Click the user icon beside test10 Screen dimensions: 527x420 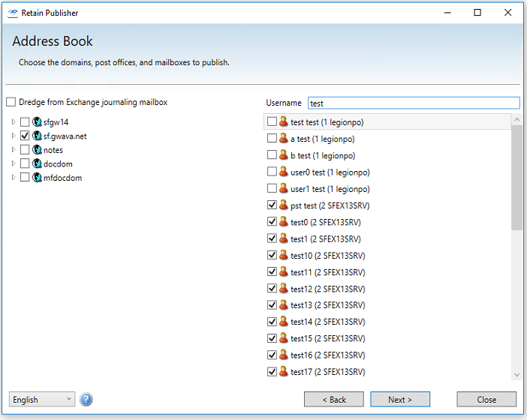[284, 255]
